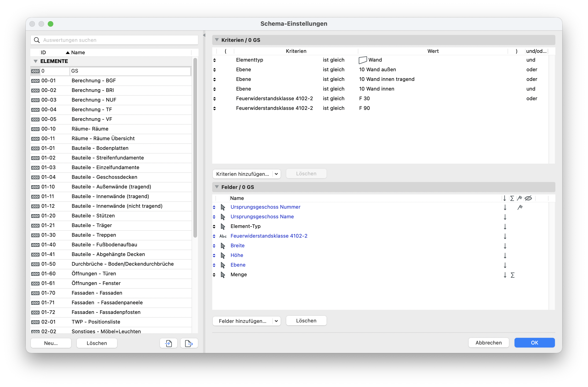Select schema 01-60 Öffnungen - Türen
The width and height of the screenshot is (588, 387).
coord(111,273)
